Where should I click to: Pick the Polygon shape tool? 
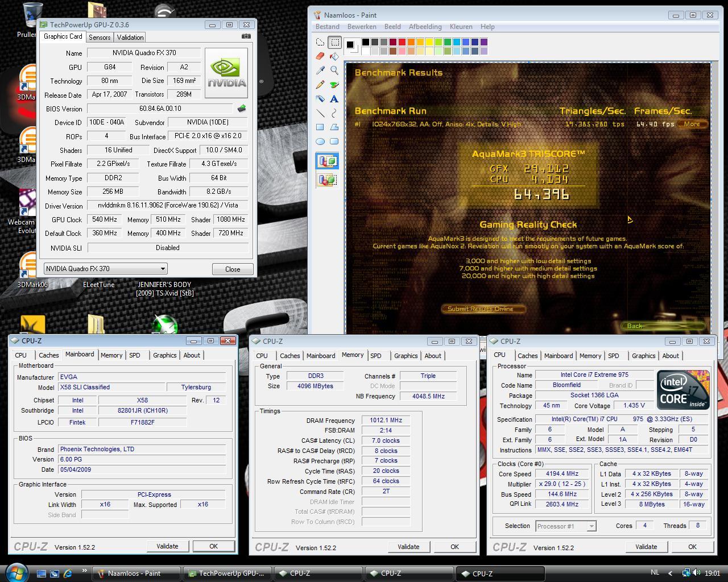click(334, 127)
